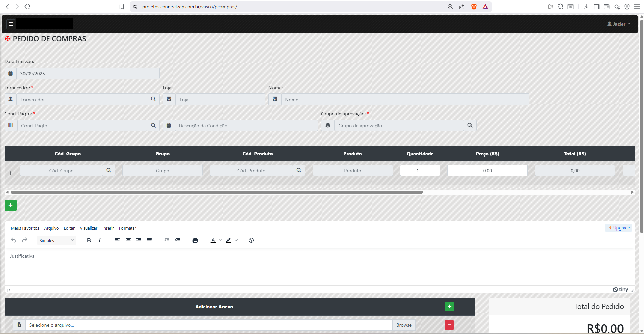Search Grupo de aprovação with magnifier

(x=470, y=125)
